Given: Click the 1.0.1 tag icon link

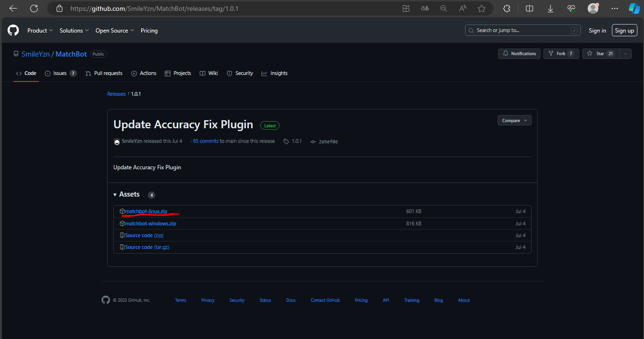Looking at the screenshot, I should 293,141.
